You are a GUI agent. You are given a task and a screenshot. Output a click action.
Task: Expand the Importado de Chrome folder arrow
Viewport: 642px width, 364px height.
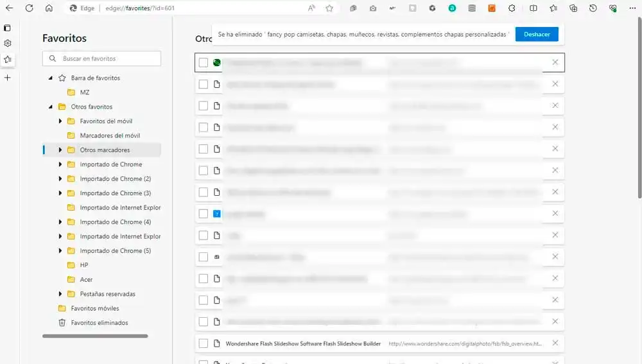(60, 164)
